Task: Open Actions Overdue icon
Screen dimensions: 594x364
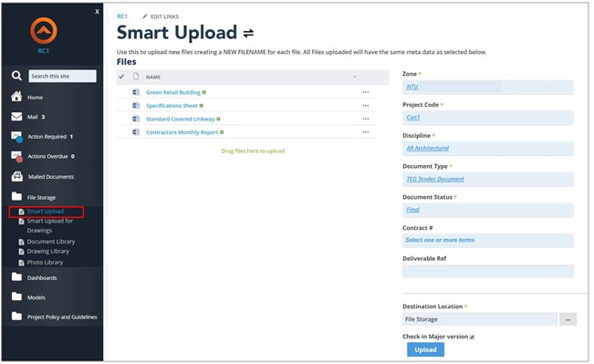Action: 16,156
